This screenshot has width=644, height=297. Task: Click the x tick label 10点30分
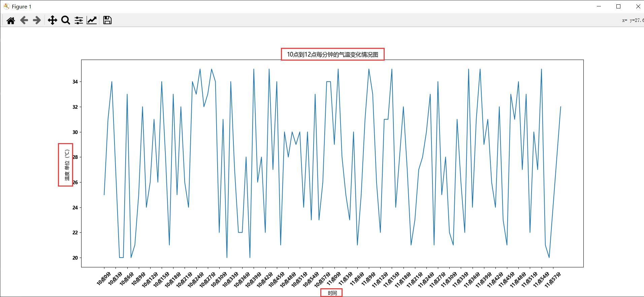(219, 279)
